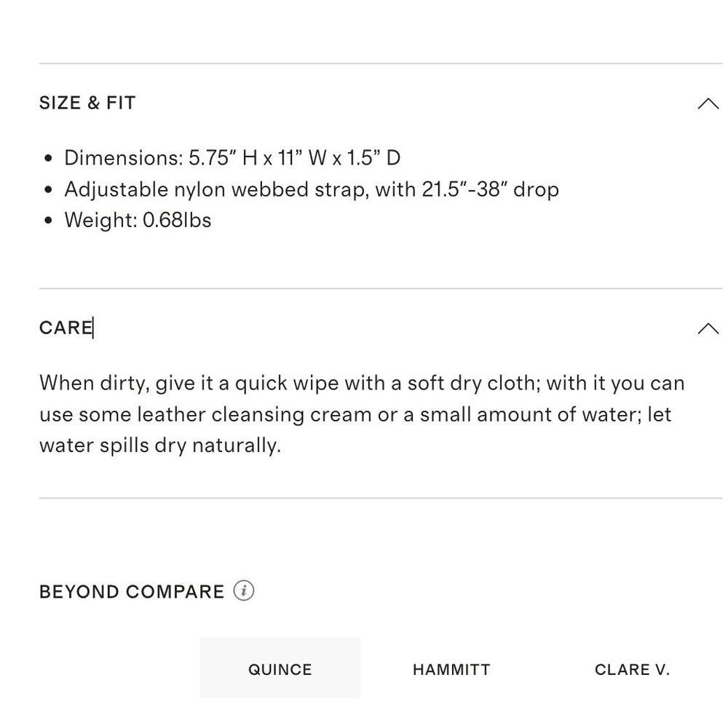Click the bullet marker beside Weight
Image resolution: width=728 pixels, height=728 pixels.
[48, 221]
